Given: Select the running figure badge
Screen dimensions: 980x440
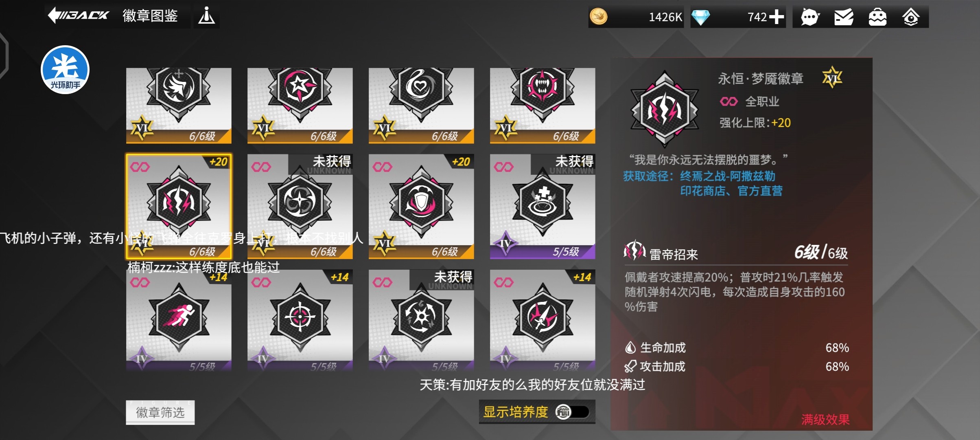Looking at the screenshot, I should click(x=179, y=320).
